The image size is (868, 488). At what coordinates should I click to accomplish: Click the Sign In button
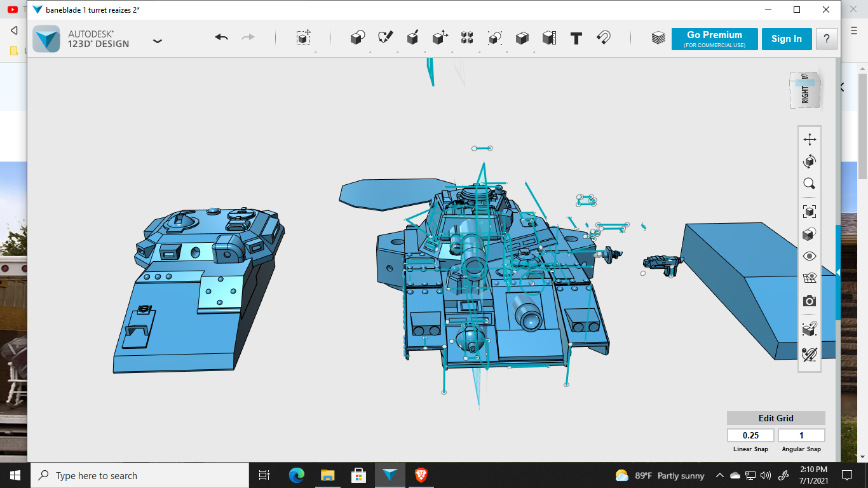click(787, 39)
